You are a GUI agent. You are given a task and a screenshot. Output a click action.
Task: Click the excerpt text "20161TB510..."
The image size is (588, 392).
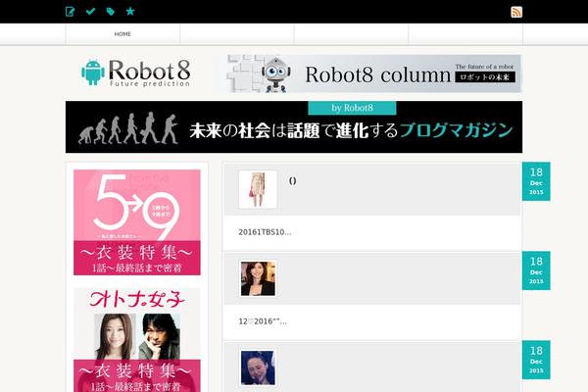tap(265, 232)
